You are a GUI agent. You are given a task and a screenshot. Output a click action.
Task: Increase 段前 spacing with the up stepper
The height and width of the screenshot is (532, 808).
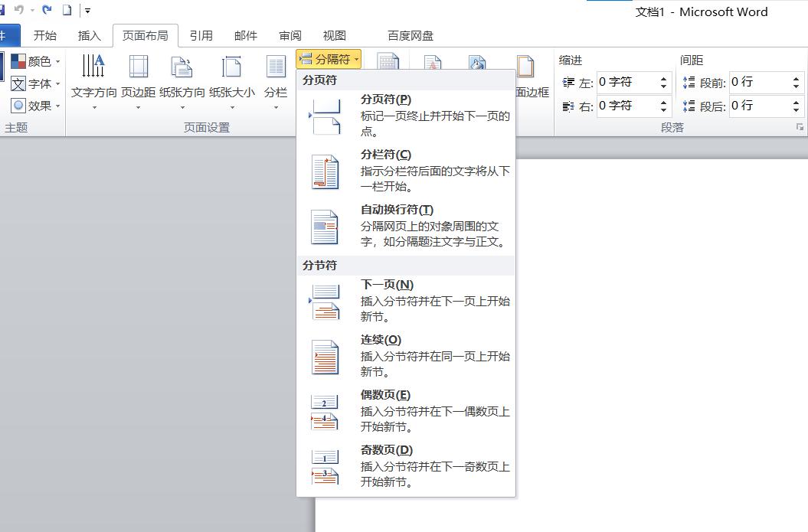[x=797, y=78]
